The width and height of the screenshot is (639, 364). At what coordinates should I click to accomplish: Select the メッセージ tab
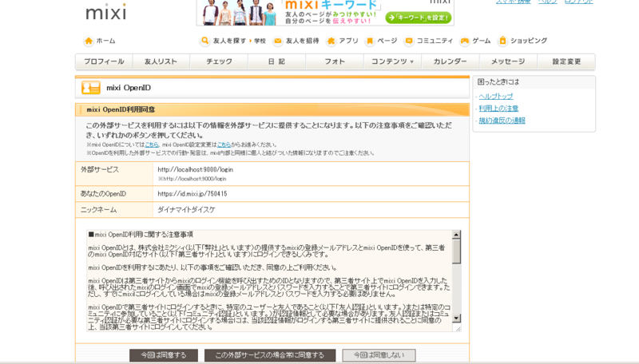508,61
